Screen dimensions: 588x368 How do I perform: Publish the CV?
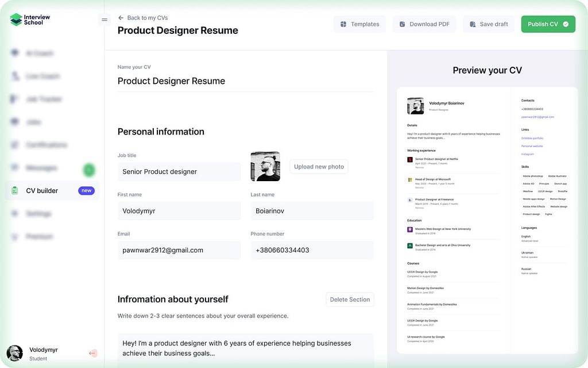(548, 24)
